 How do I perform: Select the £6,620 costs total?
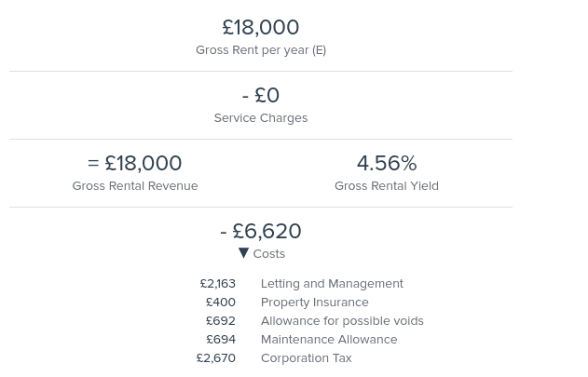[261, 231]
